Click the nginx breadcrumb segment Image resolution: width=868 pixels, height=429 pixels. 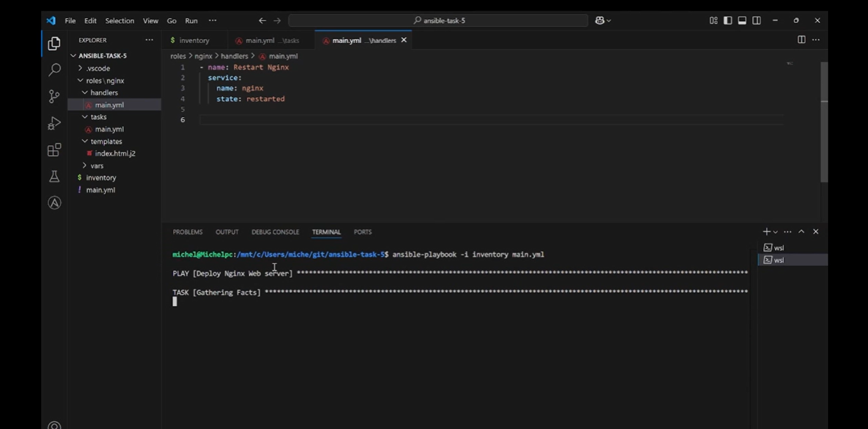pyautogui.click(x=203, y=56)
